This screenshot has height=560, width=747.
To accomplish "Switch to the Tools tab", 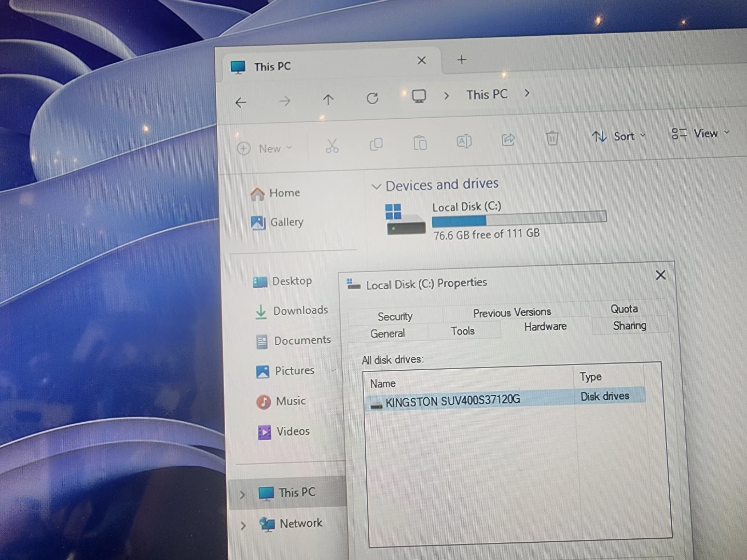I will (x=463, y=331).
